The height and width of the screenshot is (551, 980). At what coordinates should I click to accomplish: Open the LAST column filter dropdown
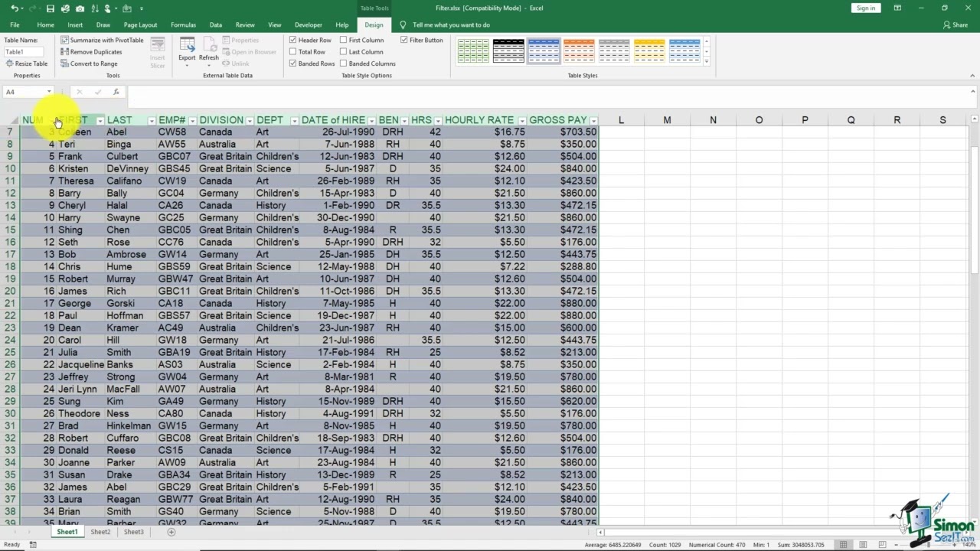152,121
